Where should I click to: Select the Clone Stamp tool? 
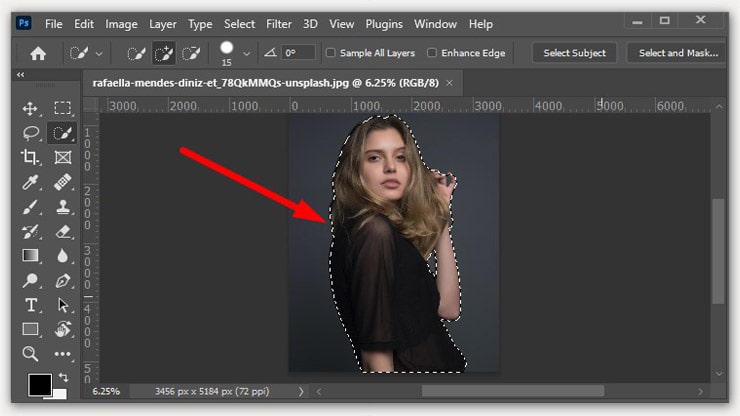pos(63,207)
